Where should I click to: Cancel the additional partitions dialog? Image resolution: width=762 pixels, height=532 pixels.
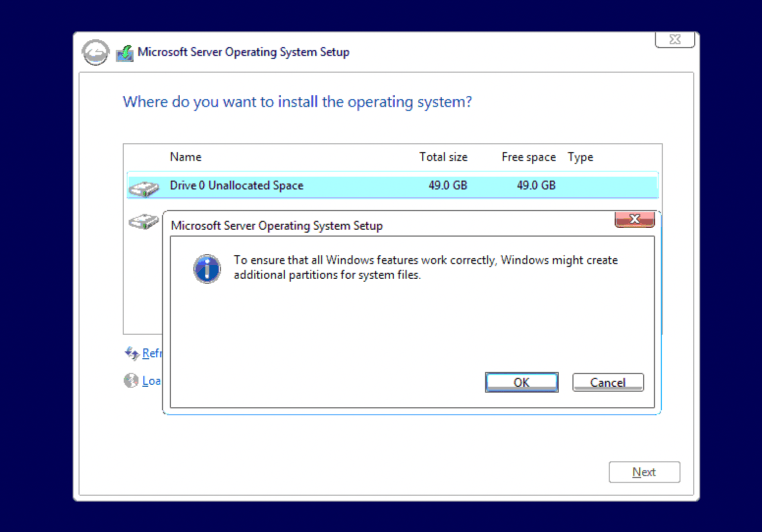pyautogui.click(x=608, y=382)
